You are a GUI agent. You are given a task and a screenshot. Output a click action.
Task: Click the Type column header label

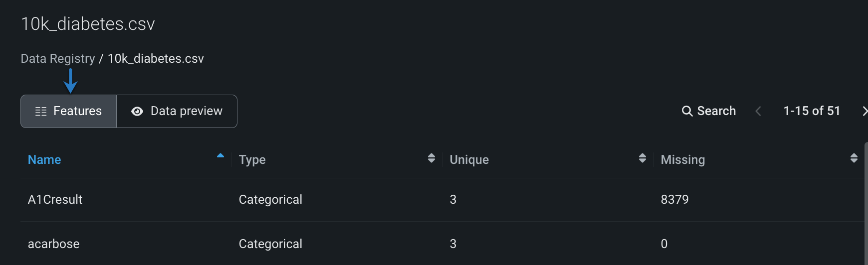[252, 160]
